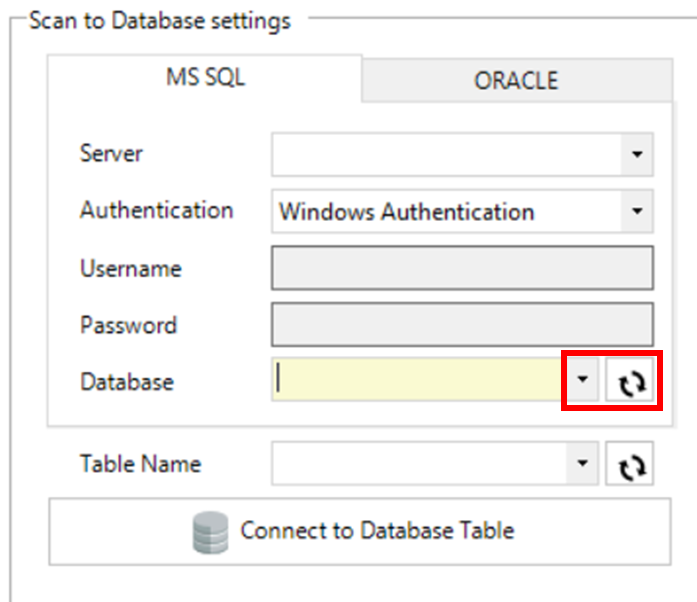Click the database cylinder icon on Connect button

pyautogui.click(x=210, y=531)
